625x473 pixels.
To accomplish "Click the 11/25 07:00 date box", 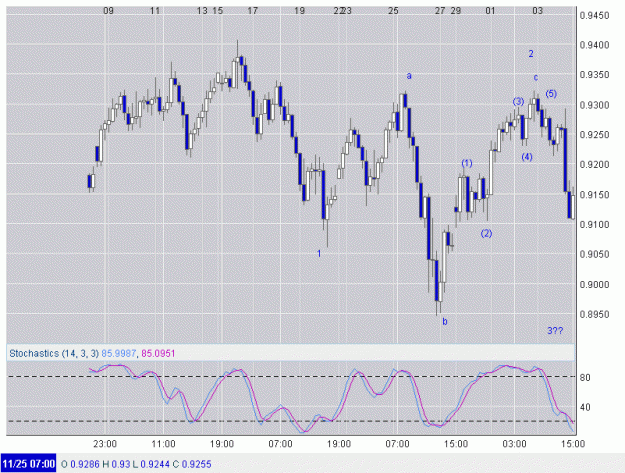I will 28,464.
